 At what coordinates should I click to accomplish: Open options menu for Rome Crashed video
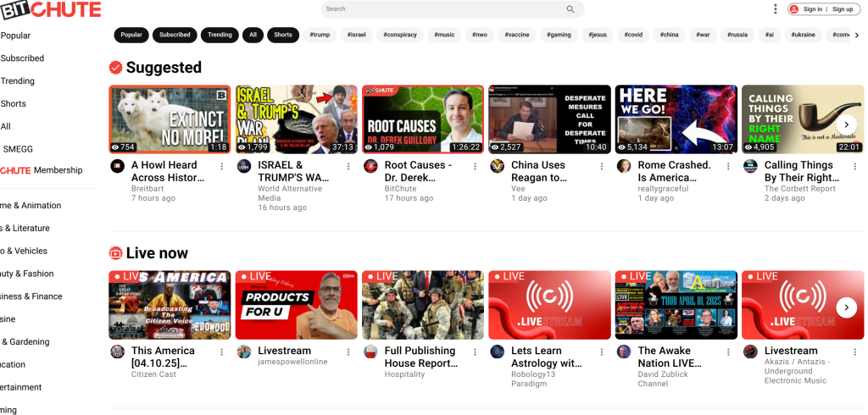728,166
